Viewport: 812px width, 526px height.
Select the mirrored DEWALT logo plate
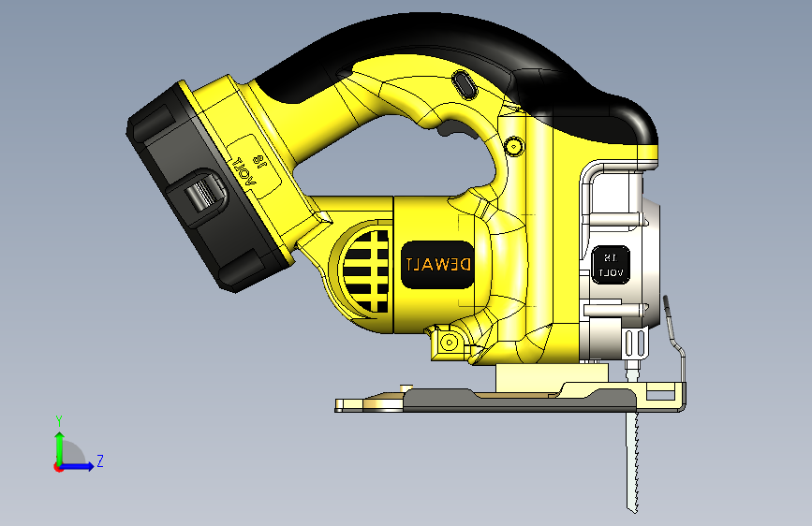tap(437, 265)
